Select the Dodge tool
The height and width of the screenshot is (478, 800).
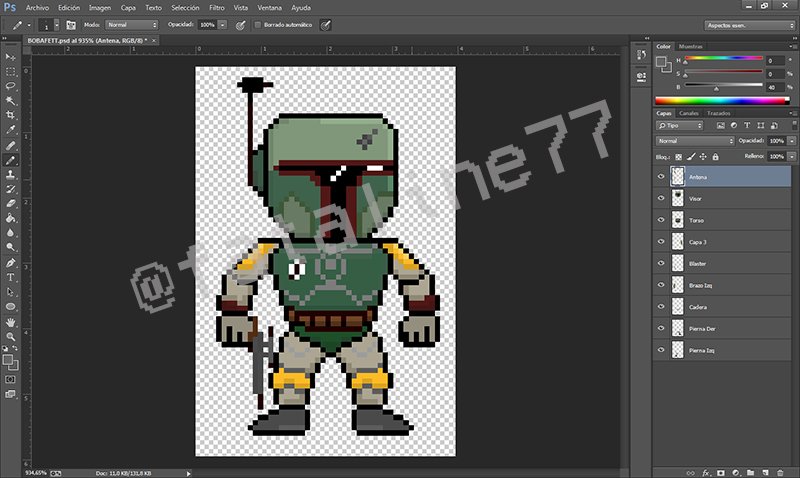10,247
